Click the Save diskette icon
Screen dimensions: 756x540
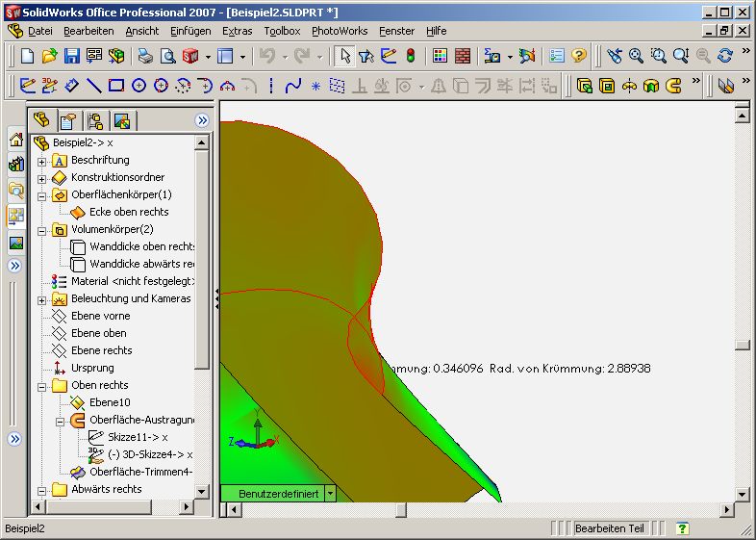coord(72,56)
